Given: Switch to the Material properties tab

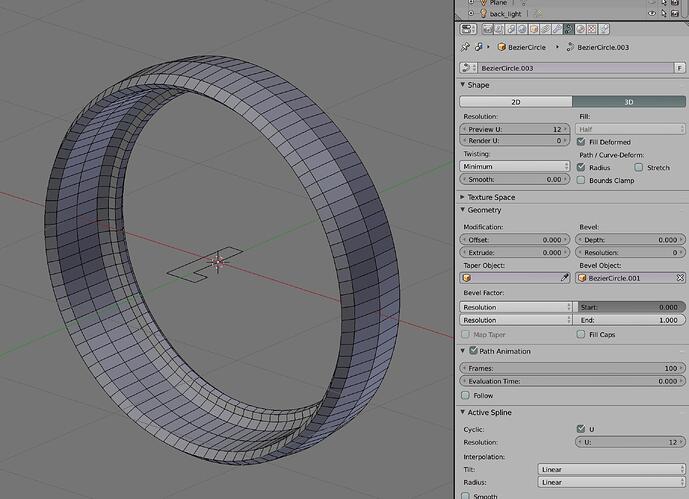Looking at the screenshot, I should 580,29.
